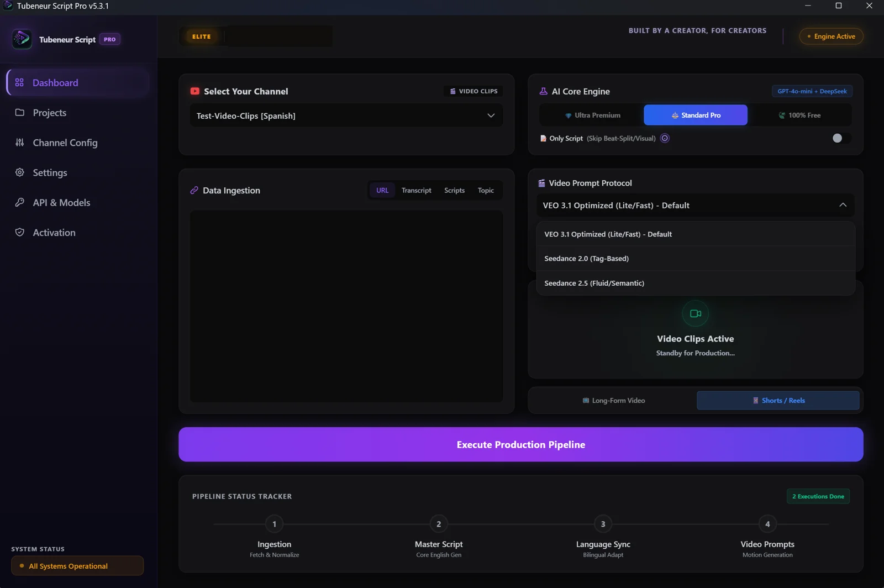Click the info icon next to Only Script
This screenshot has width=884, height=588.
tap(665, 138)
